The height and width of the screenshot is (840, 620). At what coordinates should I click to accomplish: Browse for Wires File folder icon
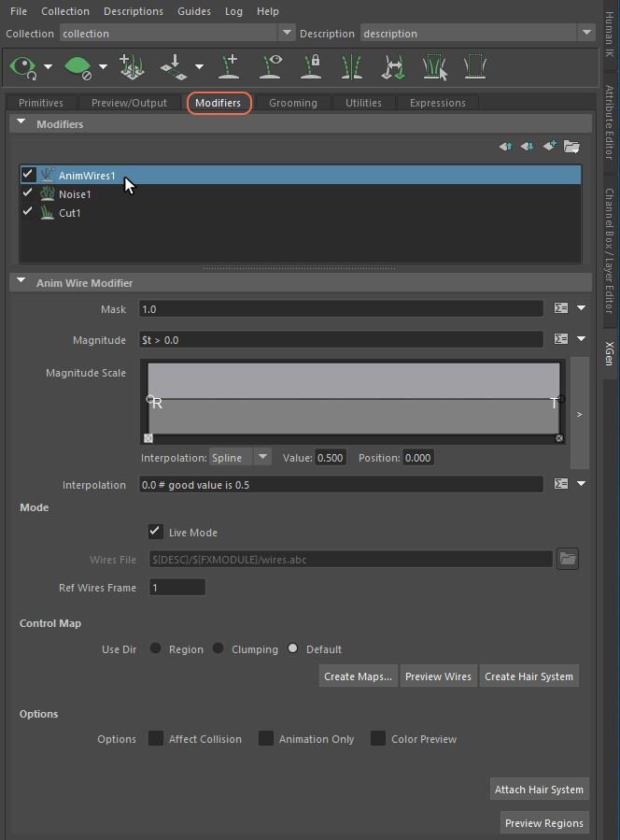pyautogui.click(x=567, y=559)
